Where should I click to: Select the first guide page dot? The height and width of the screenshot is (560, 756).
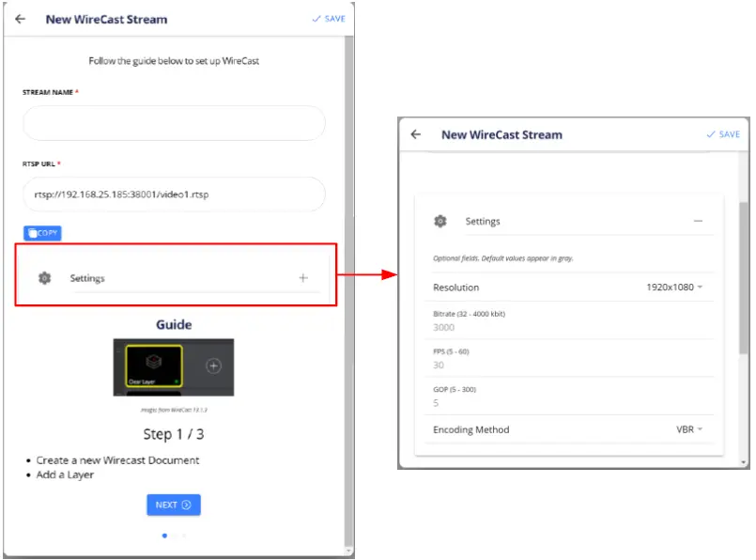tap(165, 536)
